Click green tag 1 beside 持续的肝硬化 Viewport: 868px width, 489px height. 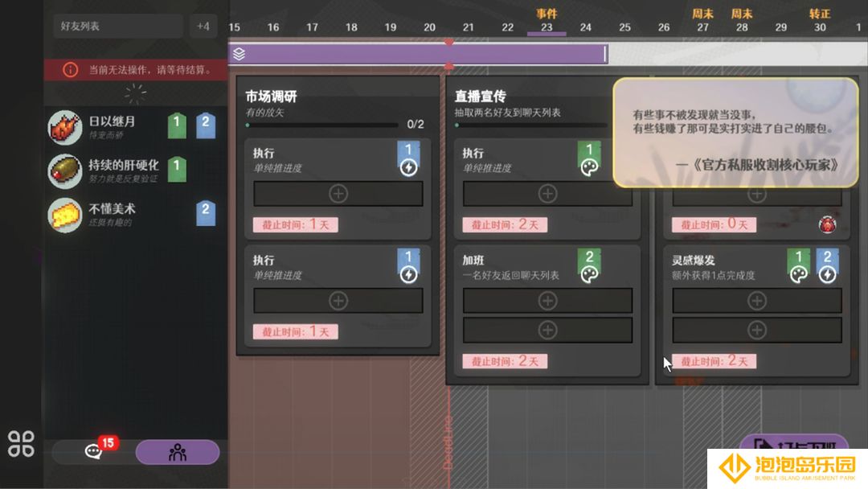[x=177, y=169]
